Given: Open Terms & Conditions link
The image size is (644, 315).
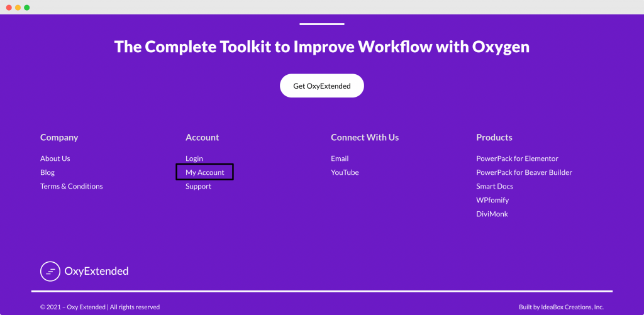Looking at the screenshot, I should (x=72, y=187).
